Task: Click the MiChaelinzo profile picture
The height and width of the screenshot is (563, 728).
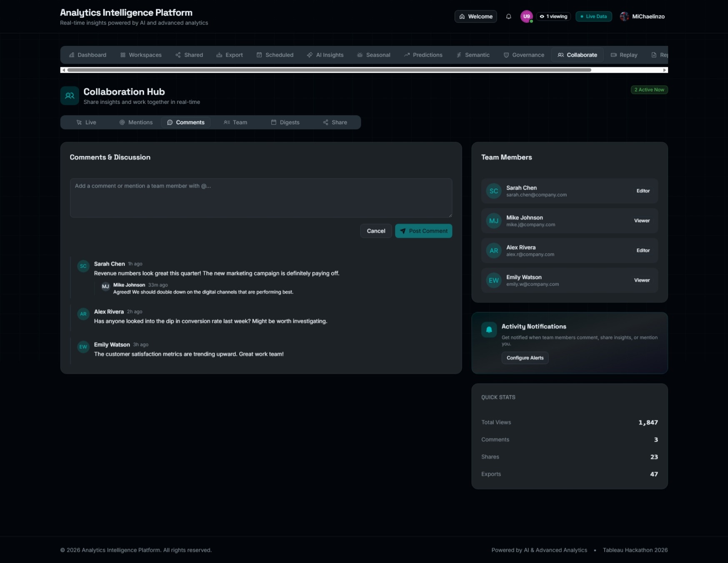Action: [x=624, y=17]
